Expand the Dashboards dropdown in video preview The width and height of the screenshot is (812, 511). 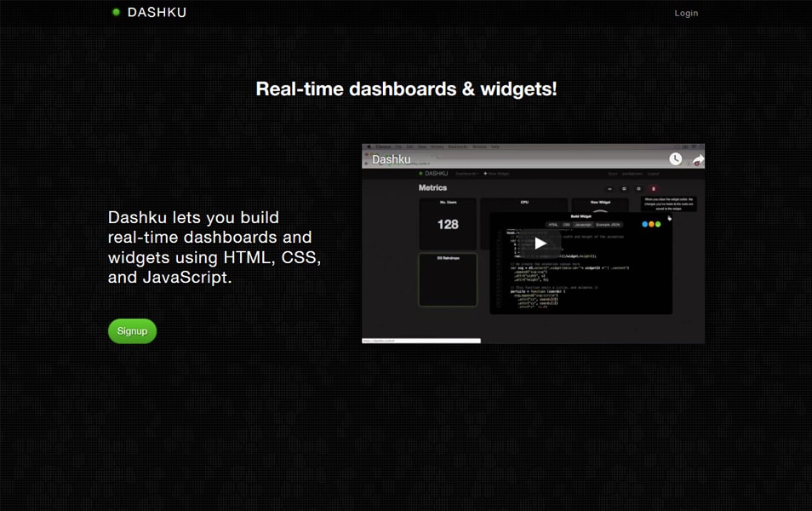[x=465, y=173]
